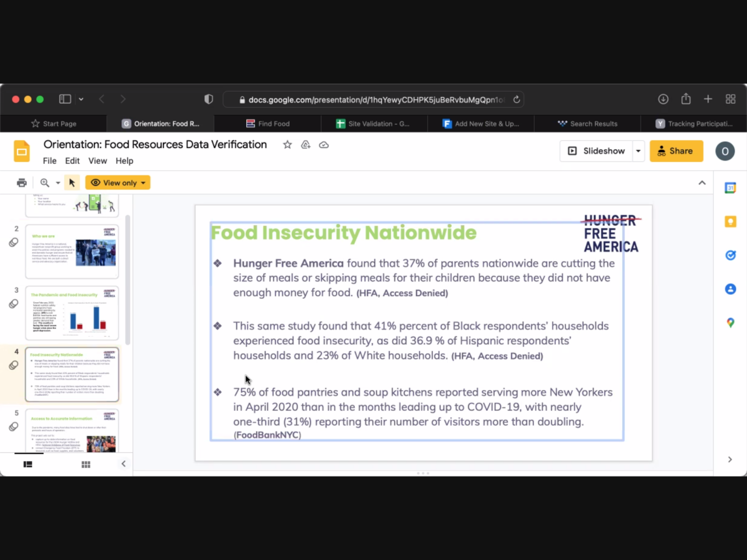The height and width of the screenshot is (560, 747).
Task: Open the File menu
Action: point(50,161)
